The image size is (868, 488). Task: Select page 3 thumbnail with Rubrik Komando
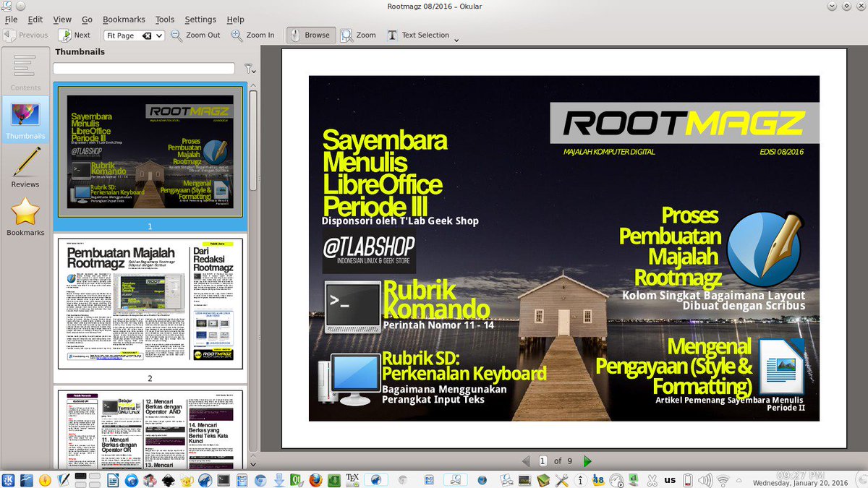pos(150,429)
